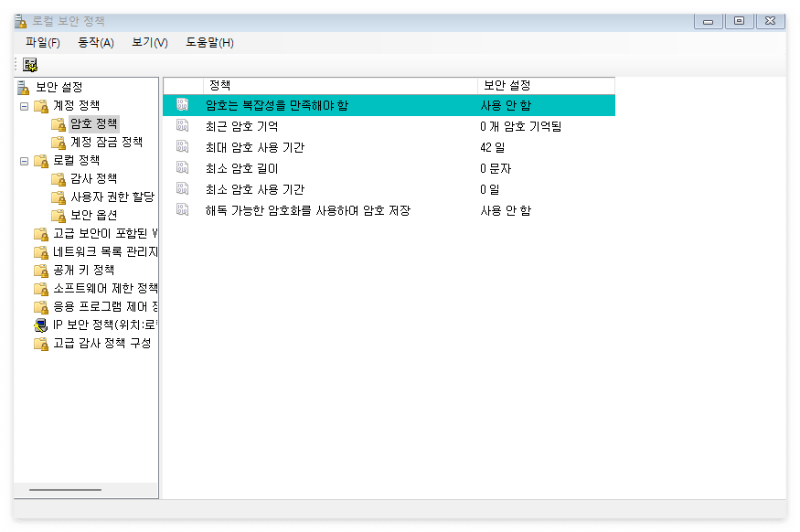The image size is (800, 532).
Task: Click the IP 보안 정책 computer icon
Action: click(41, 325)
